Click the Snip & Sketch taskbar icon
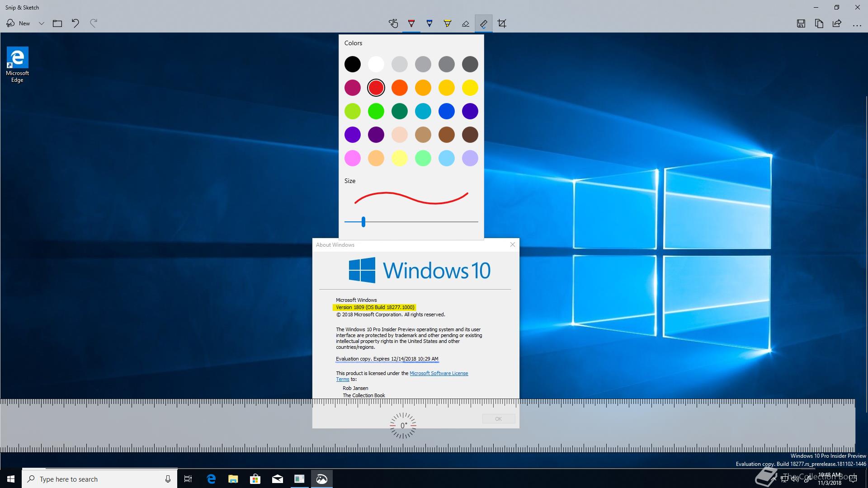This screenshot has height=488, width=868. (x=322, y=479)
